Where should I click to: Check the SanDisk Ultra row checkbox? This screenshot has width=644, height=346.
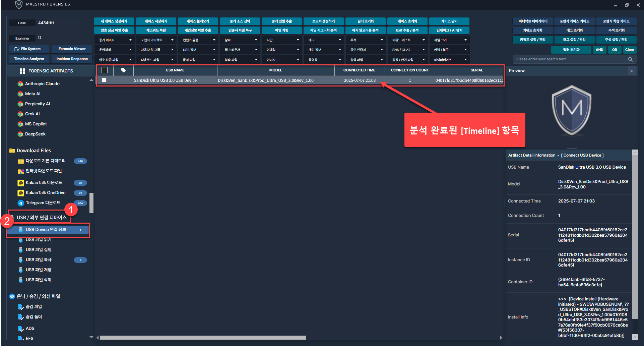pyautogui.click(x=104, y=80)
